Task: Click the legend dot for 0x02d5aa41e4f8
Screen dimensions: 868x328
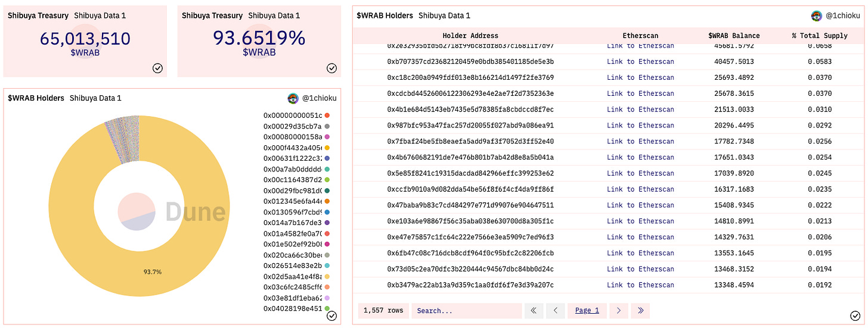Action: [x=328, y=276]
